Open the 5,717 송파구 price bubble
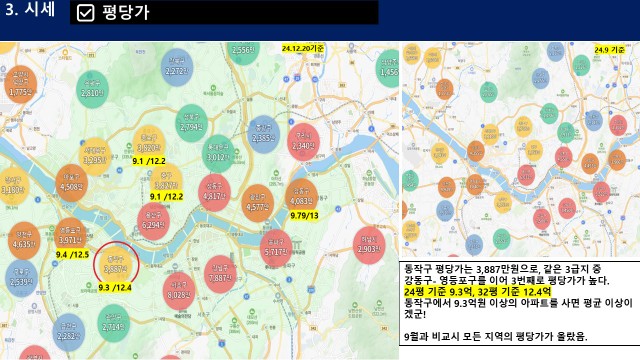The height and width of the screenshot is (360, 640). tap(276, 248)
